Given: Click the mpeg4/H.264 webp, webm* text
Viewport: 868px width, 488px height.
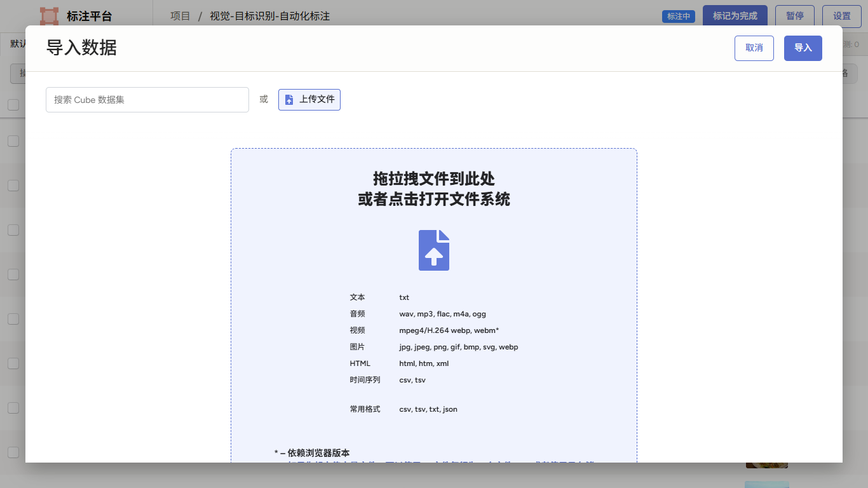Looking at the screenshot, I should 449,330.
